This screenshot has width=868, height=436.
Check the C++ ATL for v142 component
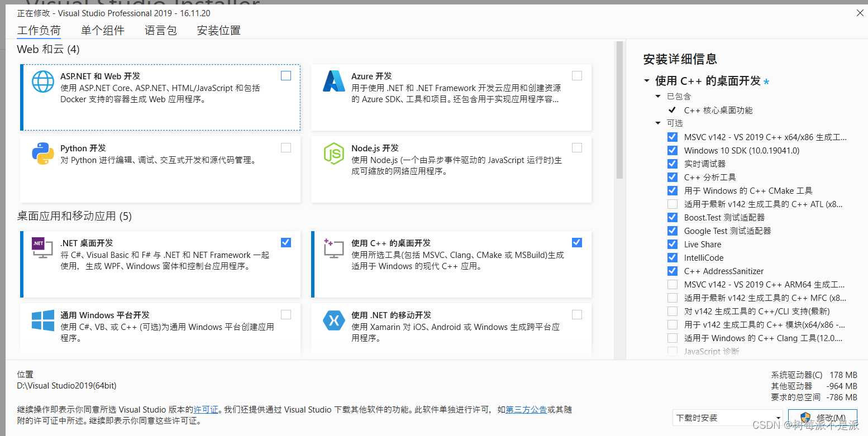click(x=673, y=204)
